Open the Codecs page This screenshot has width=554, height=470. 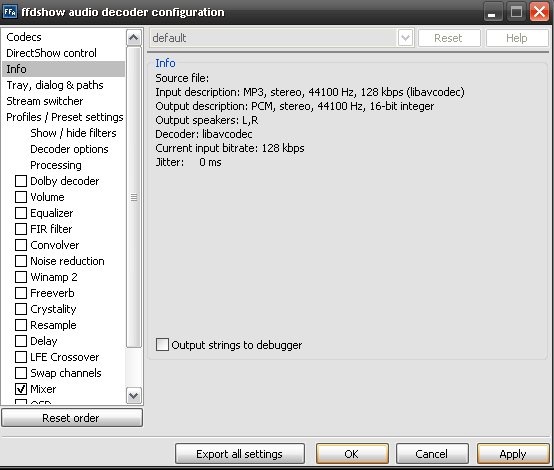coord(24,37)
